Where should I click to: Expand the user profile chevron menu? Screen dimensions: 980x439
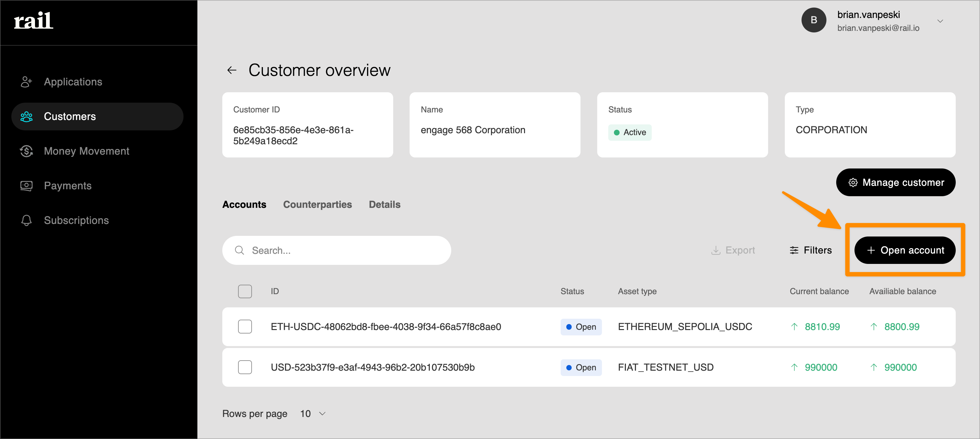[940, 21]
